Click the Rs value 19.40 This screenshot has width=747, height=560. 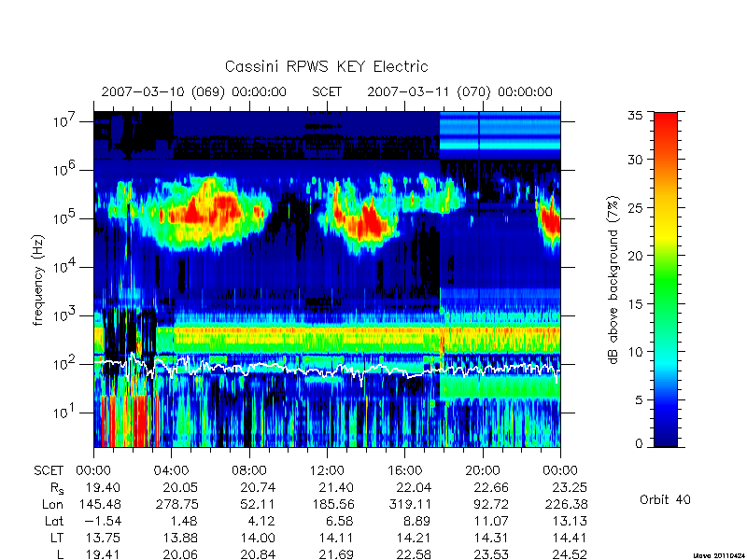click(x=103, y=487)
